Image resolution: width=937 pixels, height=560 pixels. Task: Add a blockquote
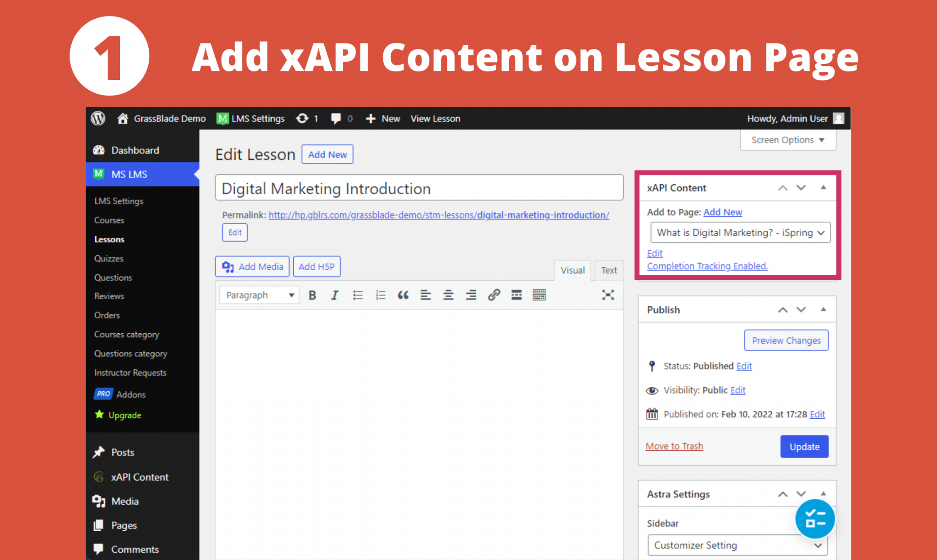click(x=403, y=295)
